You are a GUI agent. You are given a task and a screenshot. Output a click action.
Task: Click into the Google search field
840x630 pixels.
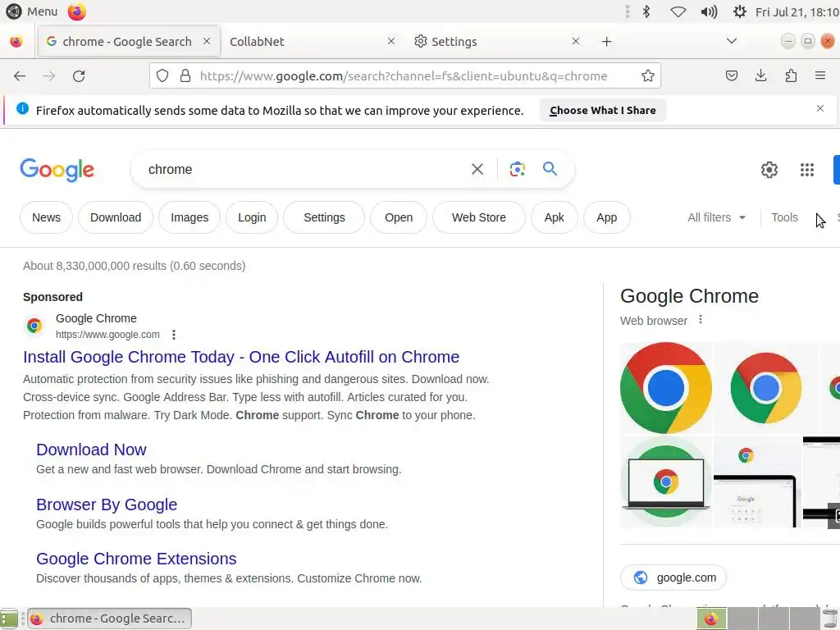303,169
